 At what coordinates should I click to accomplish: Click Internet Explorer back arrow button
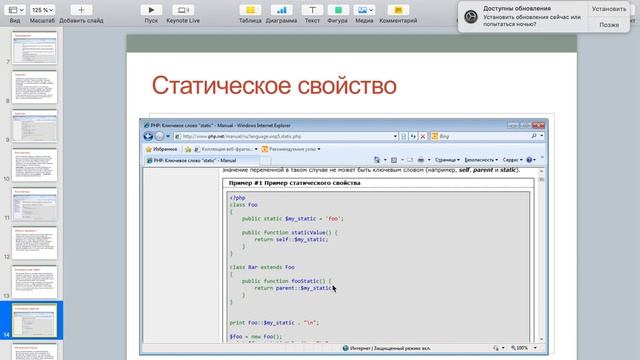(148, 136)
